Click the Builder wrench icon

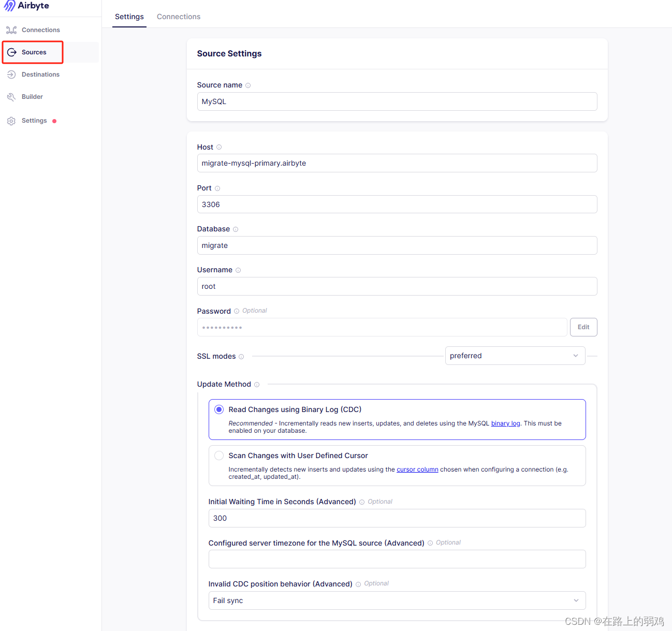pos(11,97)
